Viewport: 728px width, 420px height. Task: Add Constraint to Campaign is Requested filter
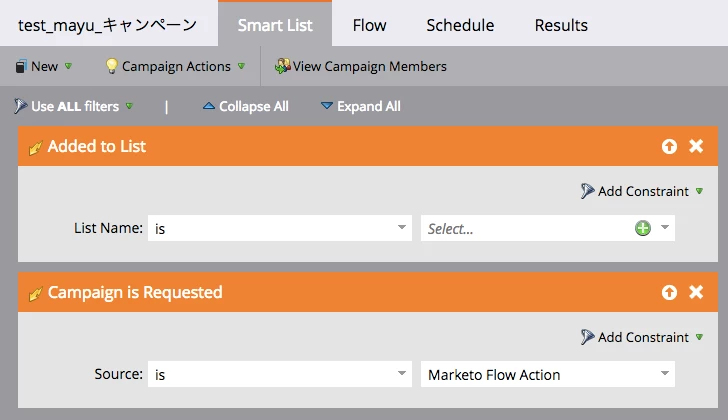pos(642,337)
